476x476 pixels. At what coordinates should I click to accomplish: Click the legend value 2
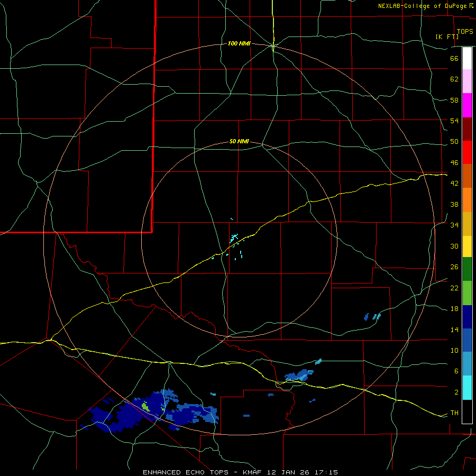pyautogui.click(x=456, y=392)
